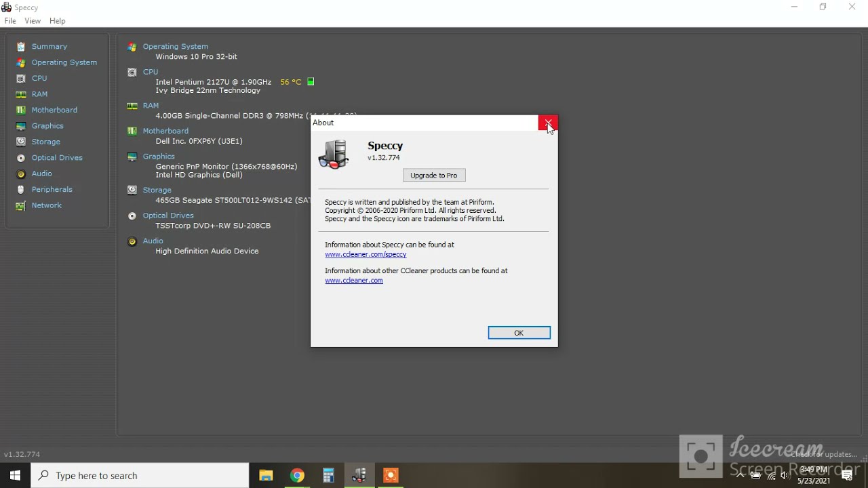Click the Dell Inc. 0FXP6Y (U3E1) text

click(199, 141)
